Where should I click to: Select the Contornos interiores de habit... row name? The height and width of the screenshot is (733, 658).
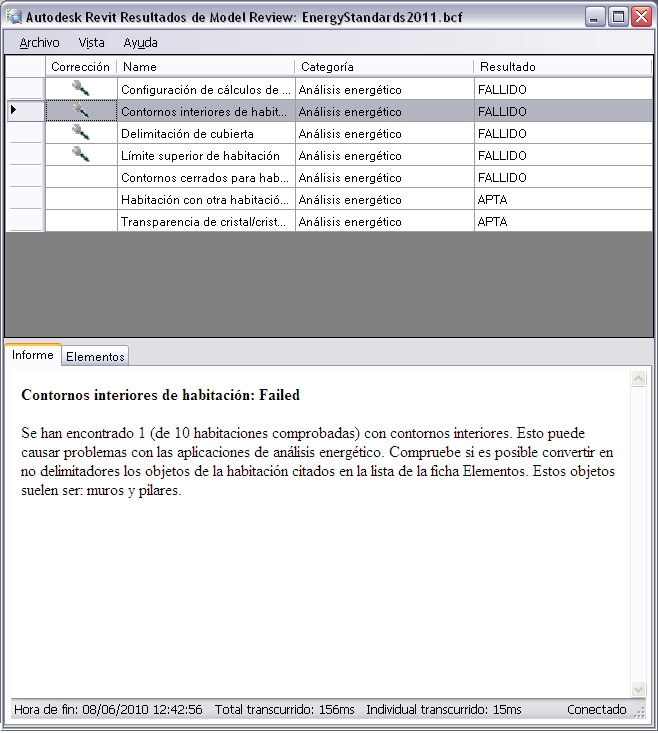(206, 112)
